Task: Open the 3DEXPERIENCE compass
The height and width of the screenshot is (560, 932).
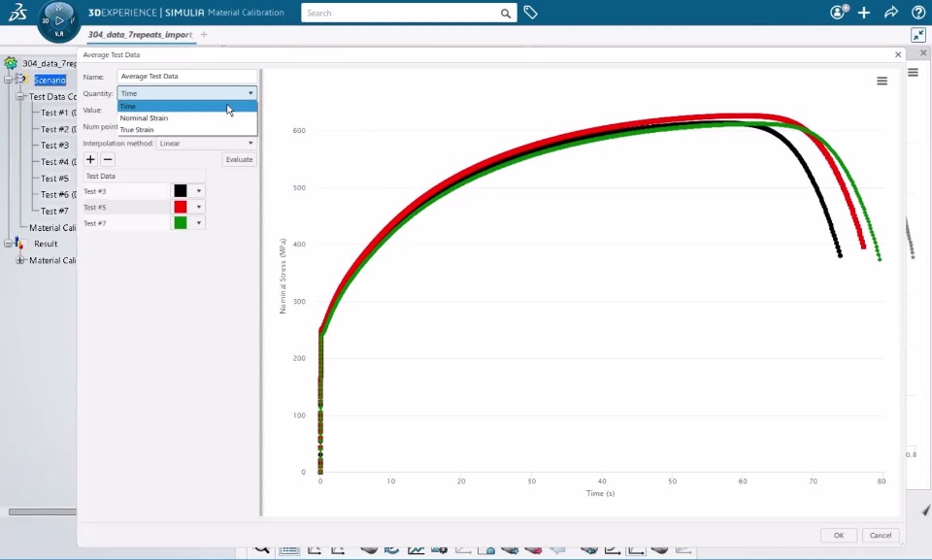Action: [58, 21]
